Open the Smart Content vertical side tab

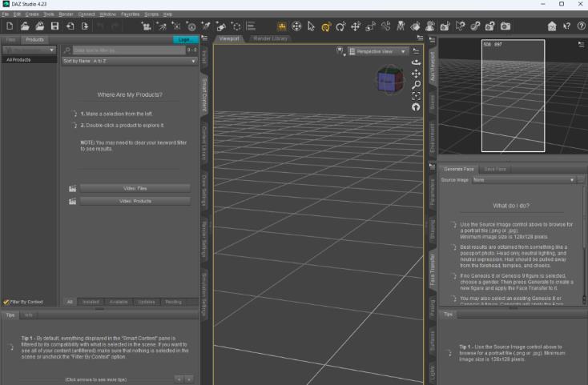tap(204, 94)
